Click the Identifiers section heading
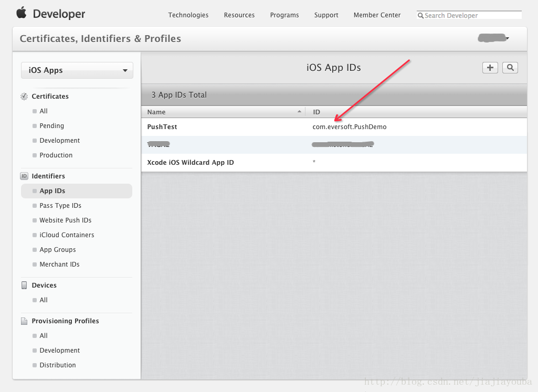This screenshot has height=392, width=538. click(48, 176)
